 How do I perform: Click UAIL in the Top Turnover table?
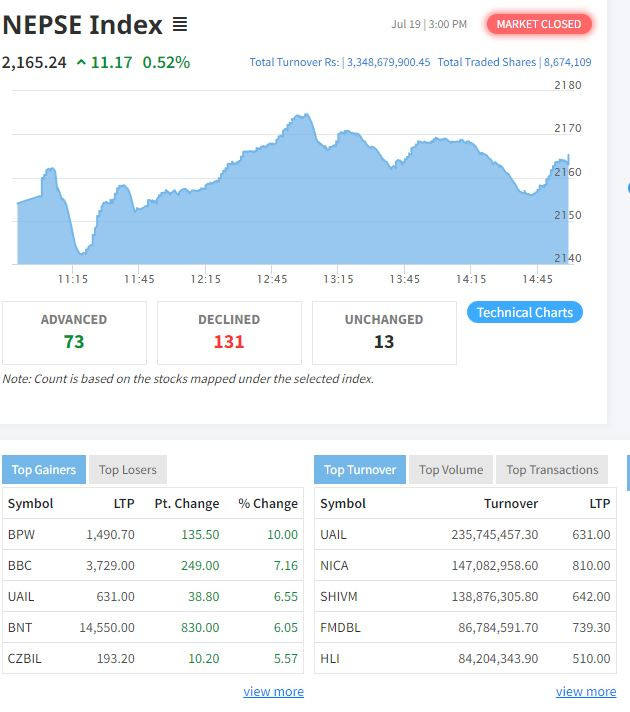click(x=333, y=534)
